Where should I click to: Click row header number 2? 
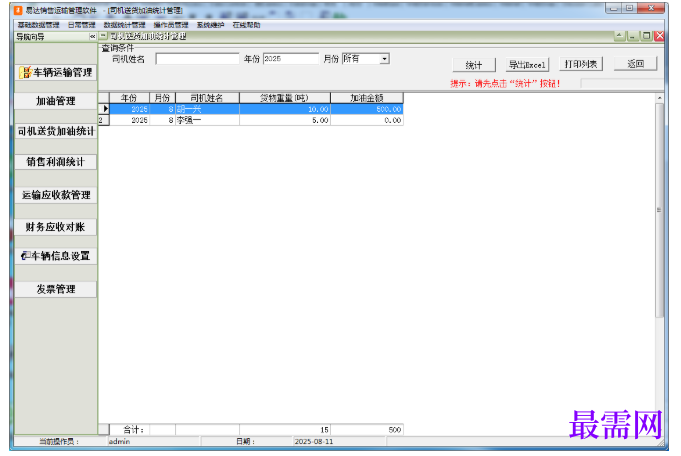(103, 120)
